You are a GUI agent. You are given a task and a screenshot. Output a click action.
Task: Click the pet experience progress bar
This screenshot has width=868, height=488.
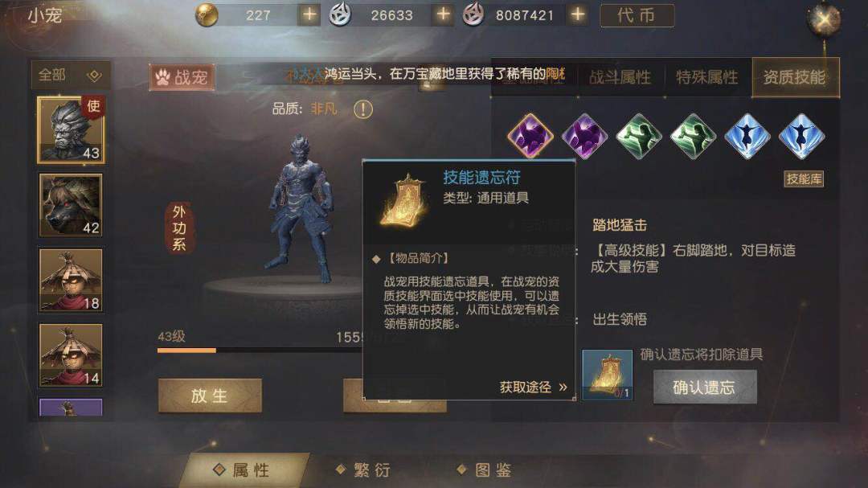pos(260,350)
